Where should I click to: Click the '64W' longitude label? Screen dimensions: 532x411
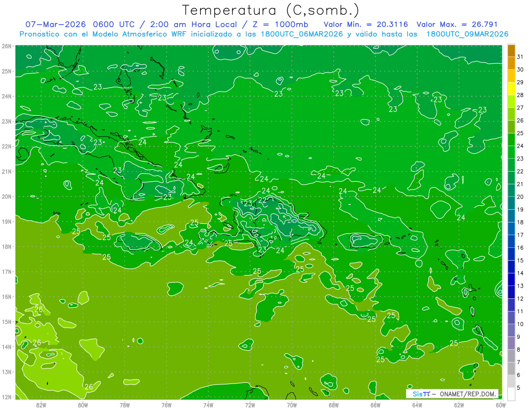coord(417,405)
